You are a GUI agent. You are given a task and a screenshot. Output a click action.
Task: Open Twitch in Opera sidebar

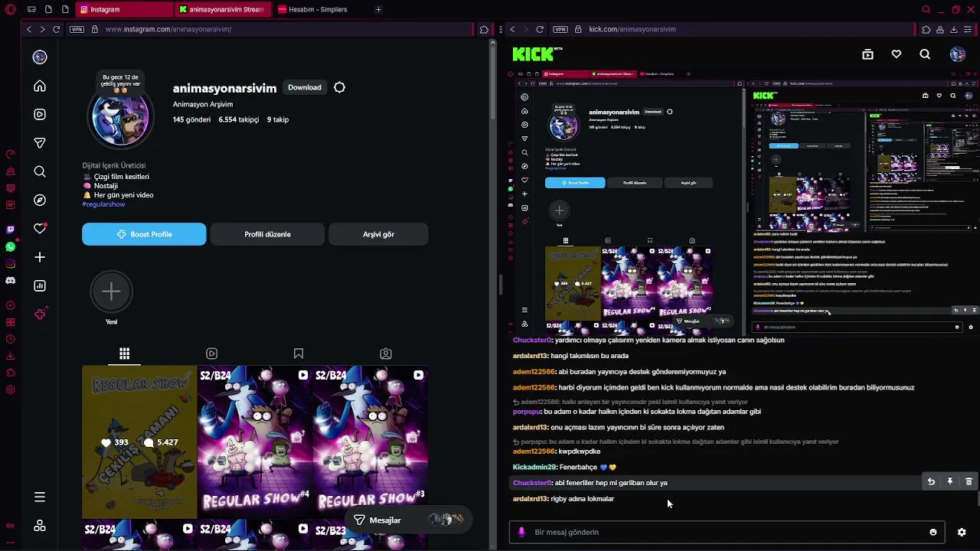point(10,230)
